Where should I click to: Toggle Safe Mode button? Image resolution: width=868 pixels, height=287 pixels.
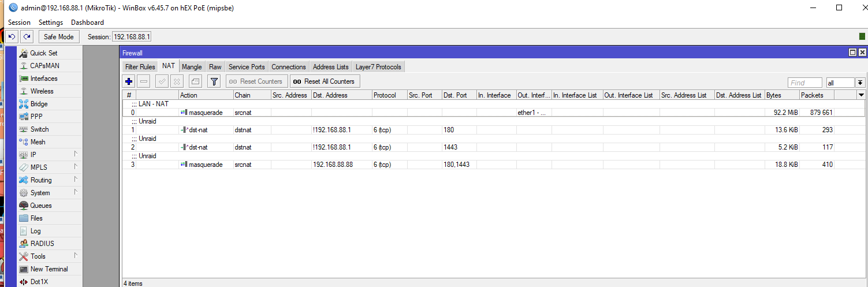(59, 36)
